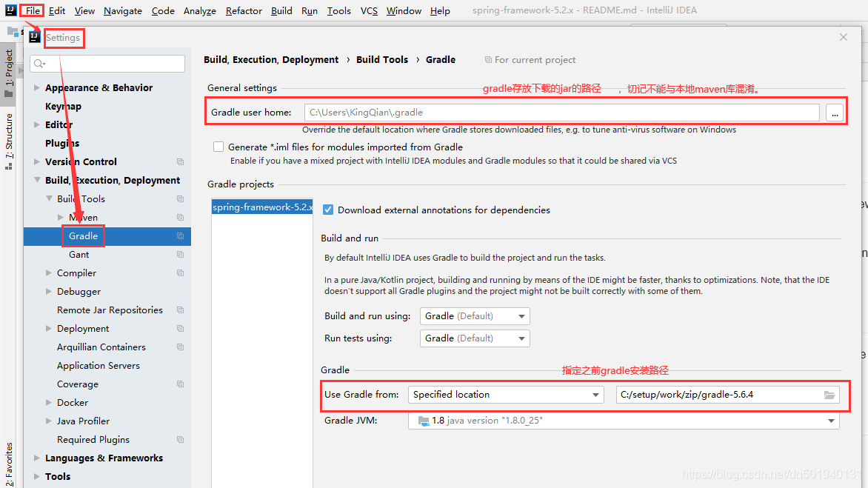The width and height of the screenshot is (868, 488).
Task: Browse for Gradle user home folder
Action: [835, 113]
